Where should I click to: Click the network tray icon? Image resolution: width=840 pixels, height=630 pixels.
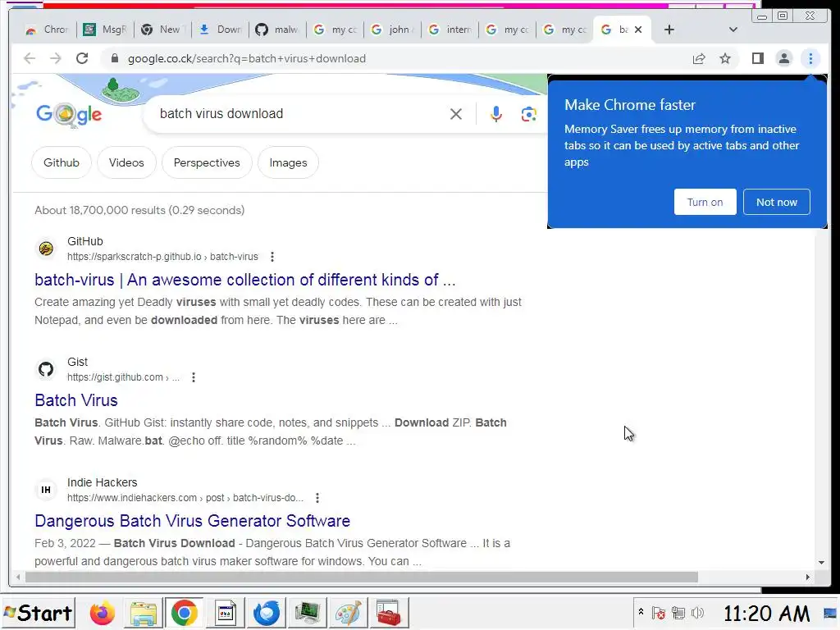[678, 613]
